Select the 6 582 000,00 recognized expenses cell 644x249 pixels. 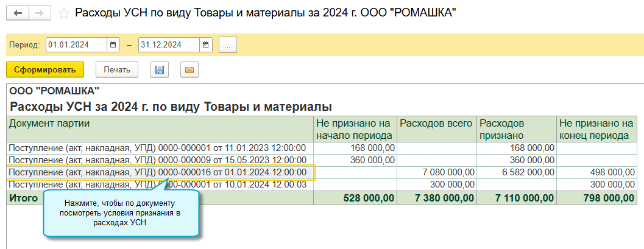pos(517,172)
